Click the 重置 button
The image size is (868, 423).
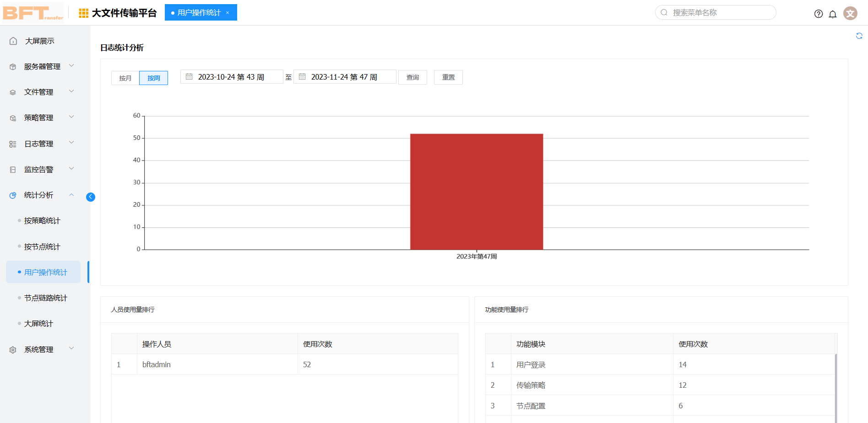tap(448, 77)
